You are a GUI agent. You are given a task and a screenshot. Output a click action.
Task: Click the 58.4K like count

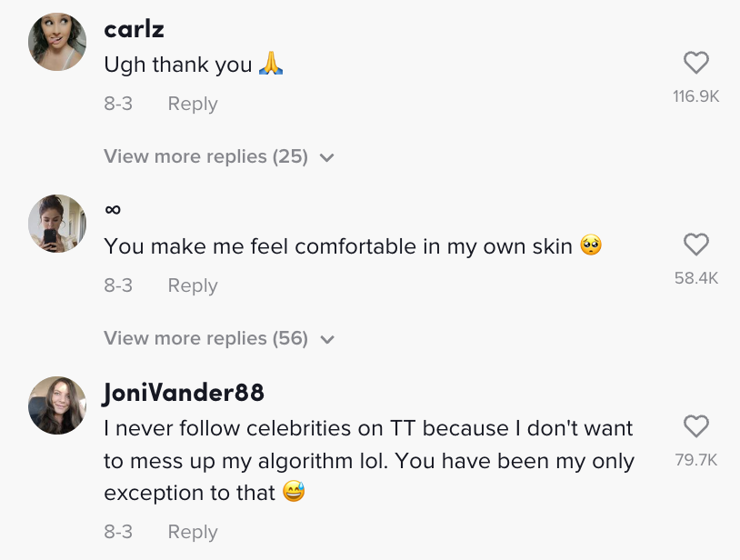click(x=696, y=278)
